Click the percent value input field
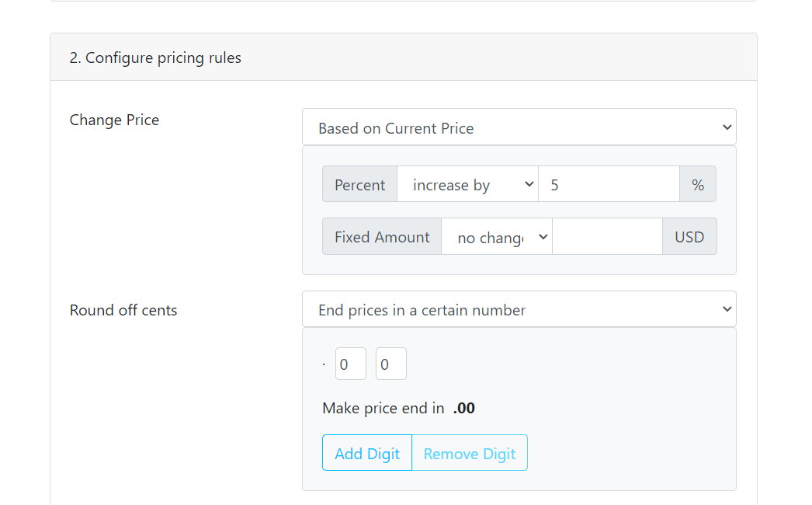Screen dimensions: 812x505 (x=609, y=185)
